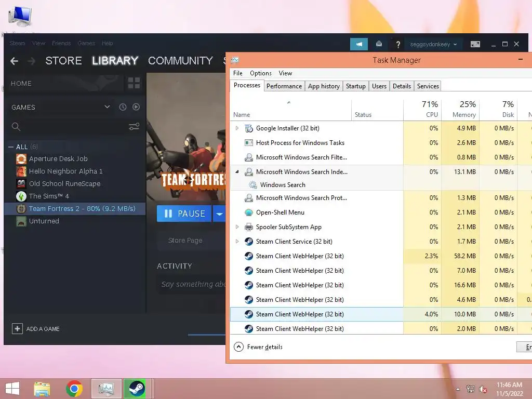Open Task Manager Options menu
The height and width of the screenshot is (399, 532).
261,73
